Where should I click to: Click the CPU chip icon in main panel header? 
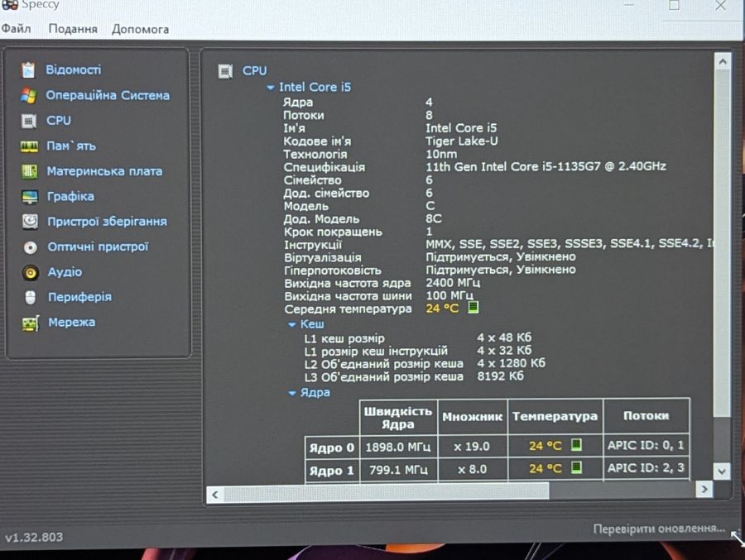pos(225,71)
